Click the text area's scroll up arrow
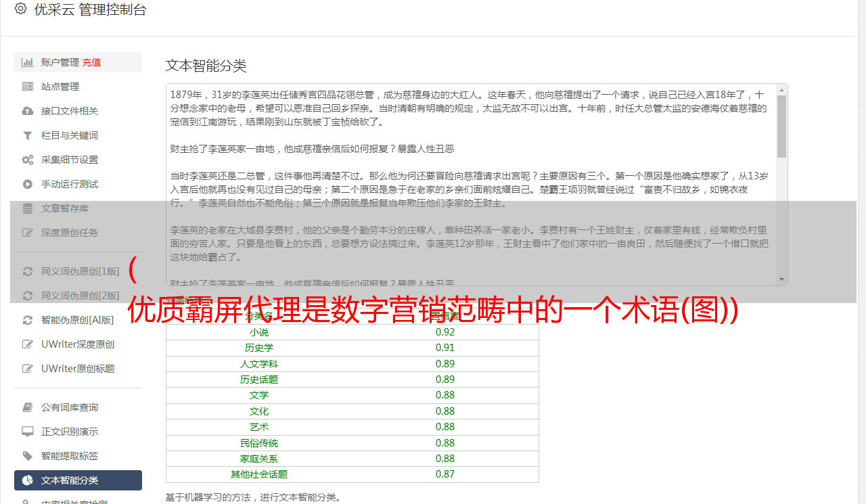 point(782,90)
